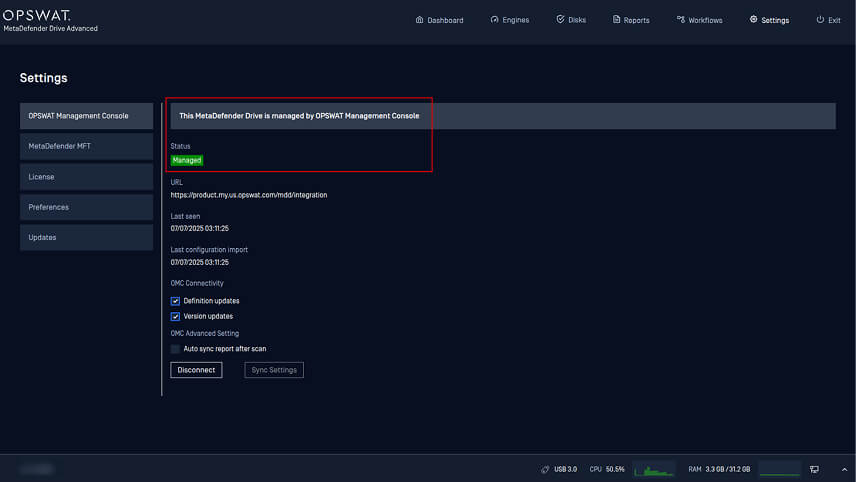Disable the Version updates checkbox
This screenshot has height=482, width=856.
(x=175, y=316)
